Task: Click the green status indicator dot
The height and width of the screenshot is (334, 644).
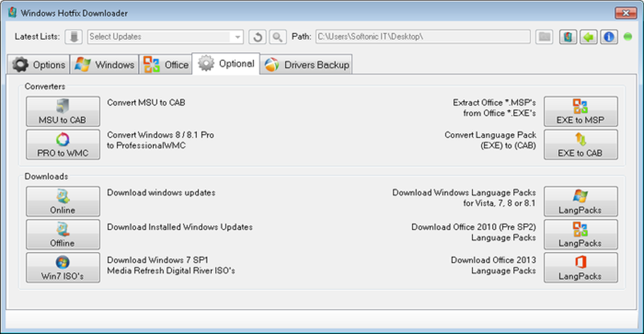Action: click(628, 37)
